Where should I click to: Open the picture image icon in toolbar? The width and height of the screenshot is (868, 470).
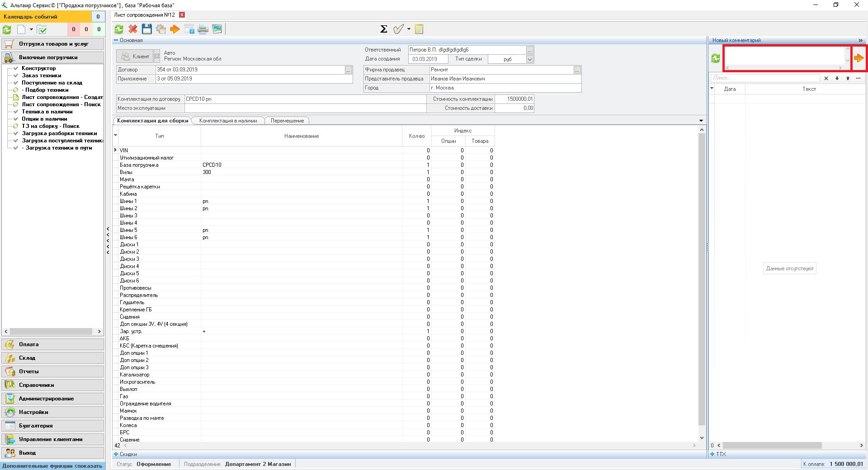(217, 29)
